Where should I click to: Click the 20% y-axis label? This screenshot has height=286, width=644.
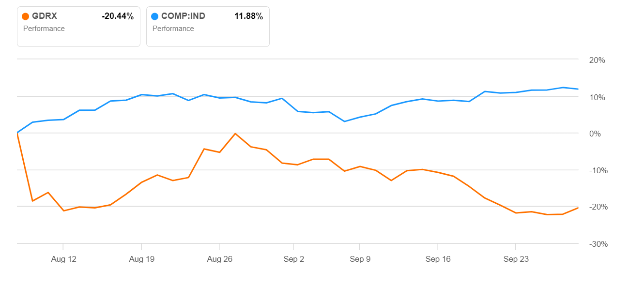coord(597,60)
